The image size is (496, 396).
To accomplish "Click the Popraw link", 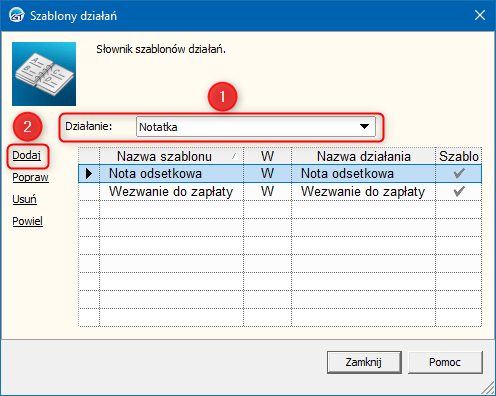I will click(30, 177).
